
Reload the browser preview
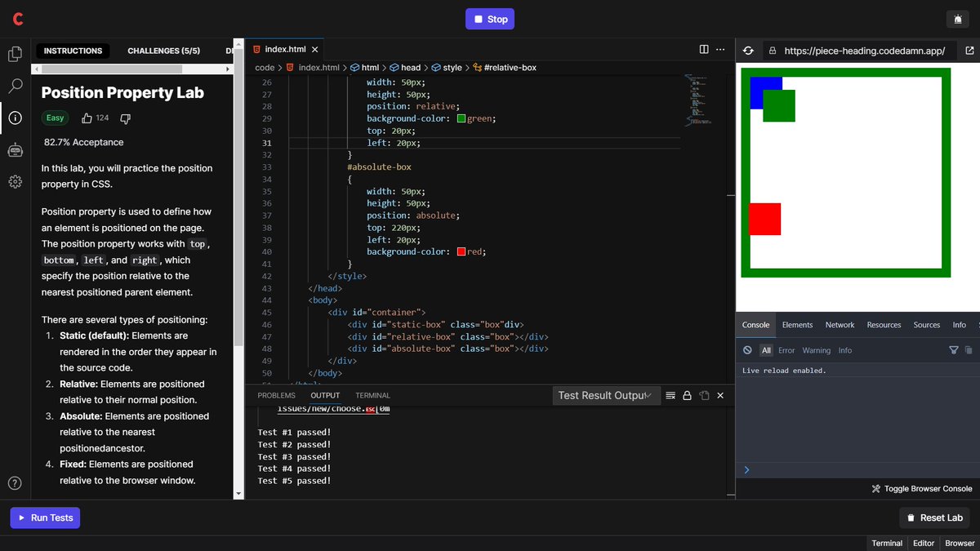(x=748, y=51)
